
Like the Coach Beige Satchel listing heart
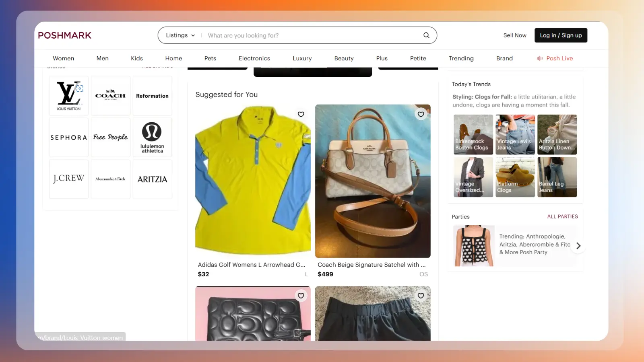421,114
